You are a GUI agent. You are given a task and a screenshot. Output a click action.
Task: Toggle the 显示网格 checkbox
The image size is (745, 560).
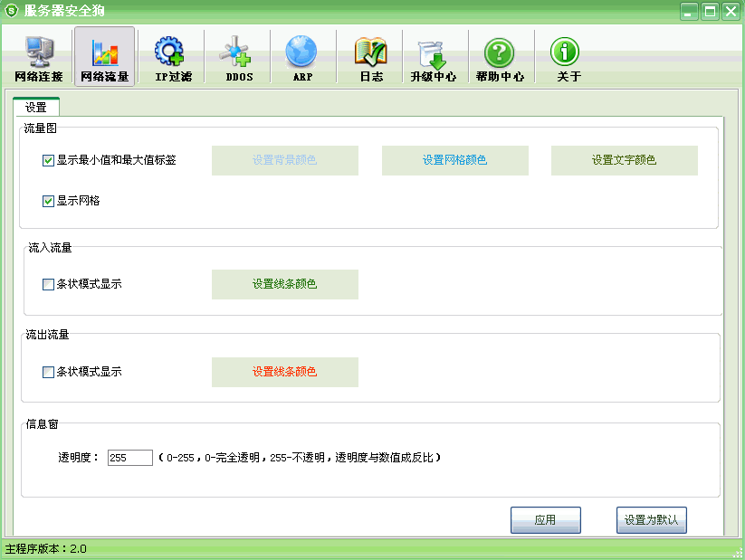coord(49,202)
